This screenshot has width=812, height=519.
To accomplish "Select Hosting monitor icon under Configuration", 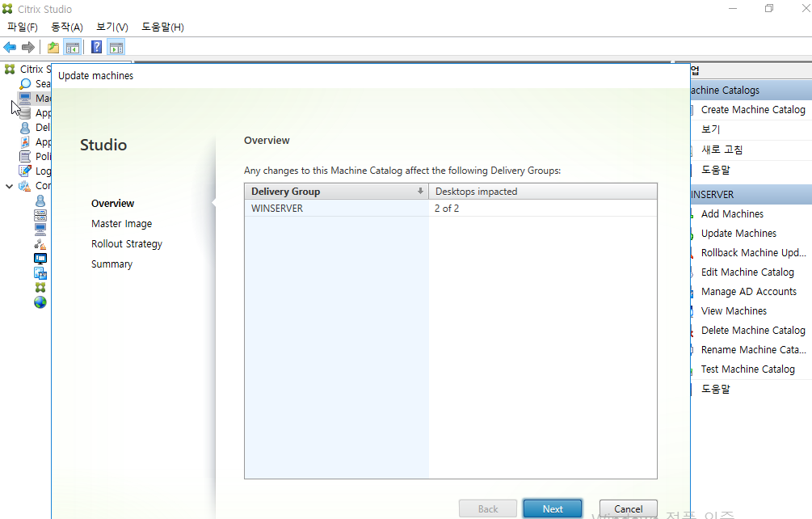I will tap(40, 229).
